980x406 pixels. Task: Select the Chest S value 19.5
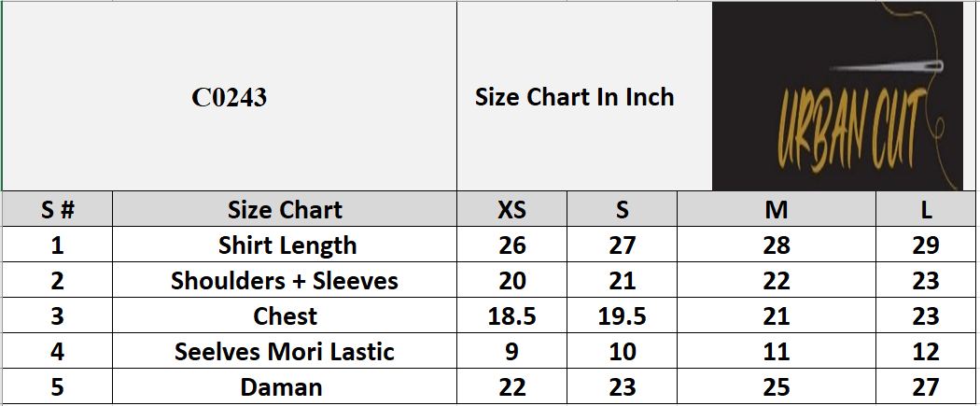click(x=622, y=316)
